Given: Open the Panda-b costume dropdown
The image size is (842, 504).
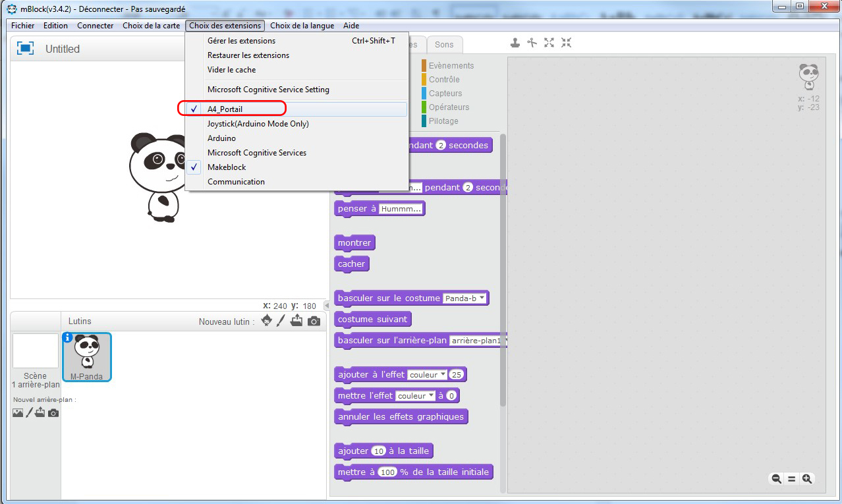Looking at the screenshot, I should 482,298.
